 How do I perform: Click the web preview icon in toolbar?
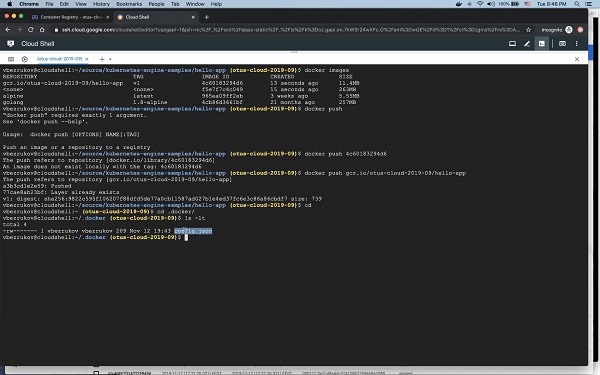click(x=562, y=44)
